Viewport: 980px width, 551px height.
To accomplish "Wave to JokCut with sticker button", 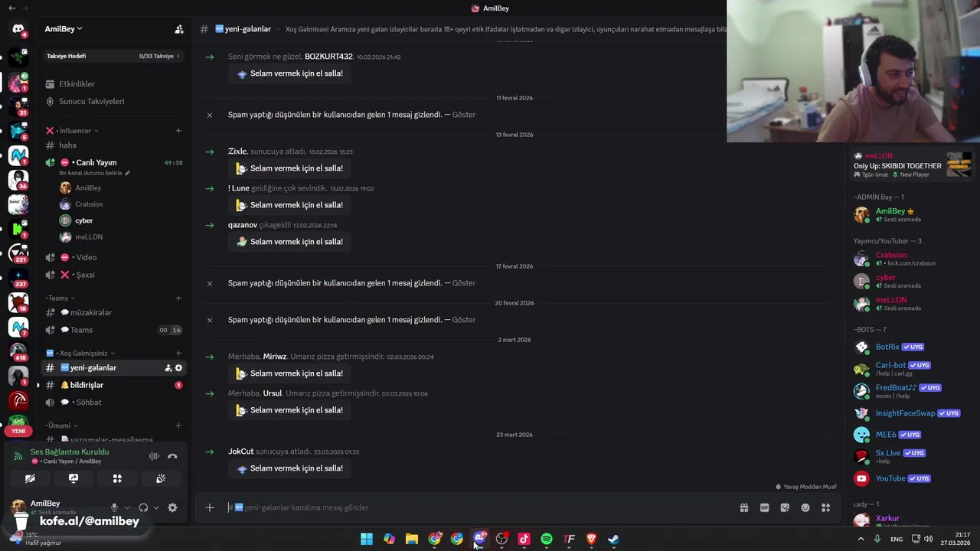I will coord(289,468).
